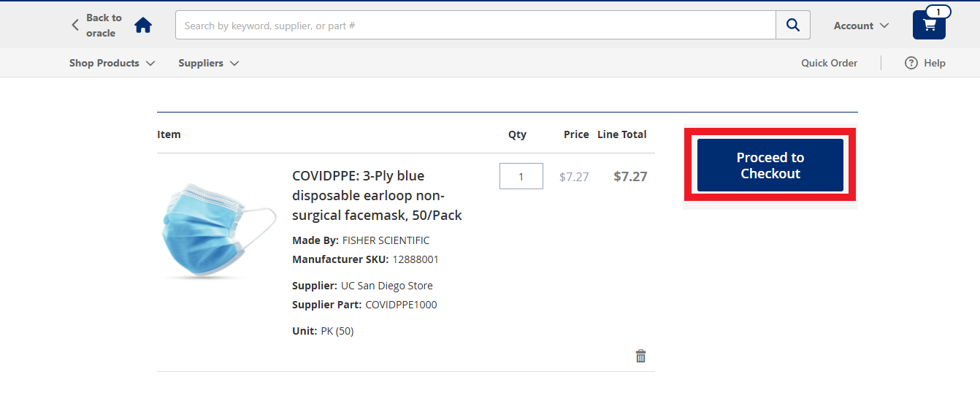Open the Help menu item

[x=934, y=63]
